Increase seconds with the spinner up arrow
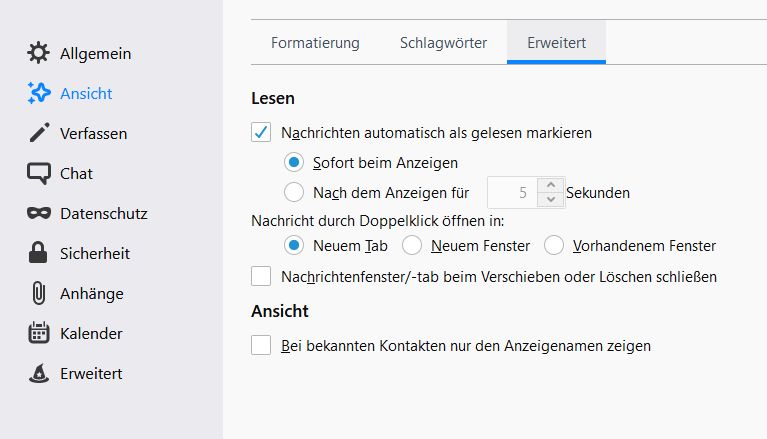 click(550, 185)
